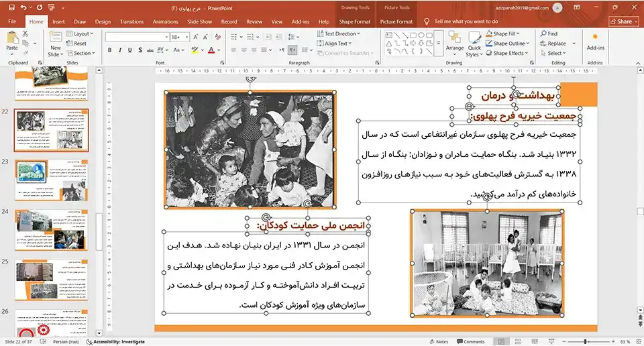Image resolution: width=644 pixels, height=346 pixels.
Task: Click the Paste clipboard icon
Action: (12, 38)
